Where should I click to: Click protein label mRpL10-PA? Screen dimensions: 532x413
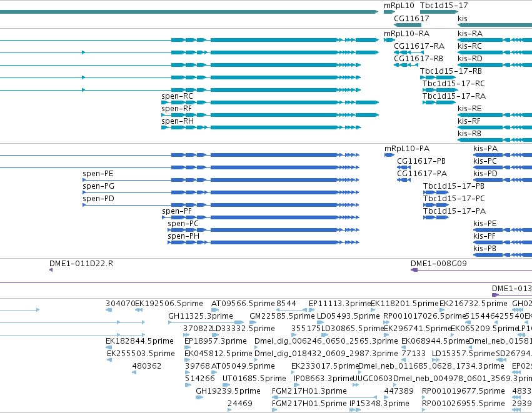point(407,149)
